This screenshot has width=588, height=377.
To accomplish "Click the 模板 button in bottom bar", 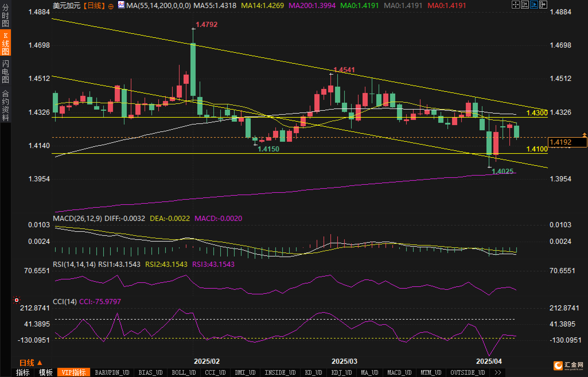I will pyautogui.click(x=46, y=372).
